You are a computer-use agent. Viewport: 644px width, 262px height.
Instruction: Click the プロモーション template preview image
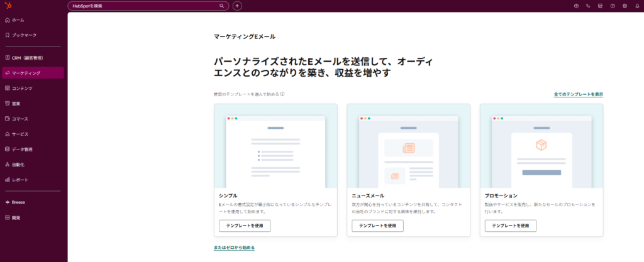541,146
